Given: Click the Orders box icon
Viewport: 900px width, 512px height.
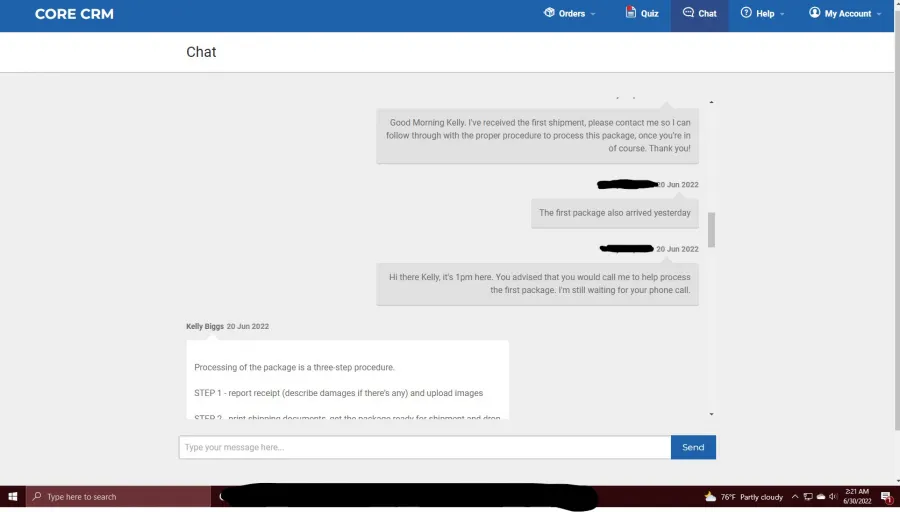Looking at the screenshot, I should pyautogui.click(x=549, y=13).
